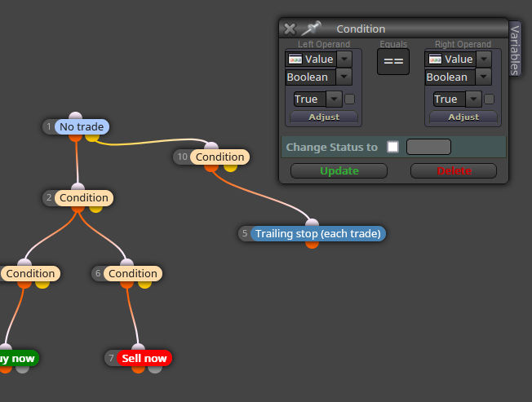Click number badge 7 on Sell now
Viewport: 532px width, 402px height.
pos(111,358)
